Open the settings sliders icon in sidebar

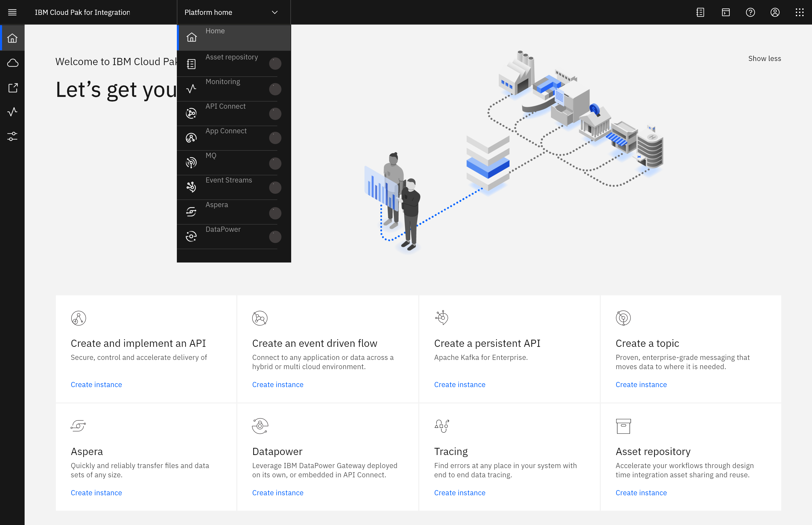click(x=12, y=136)
